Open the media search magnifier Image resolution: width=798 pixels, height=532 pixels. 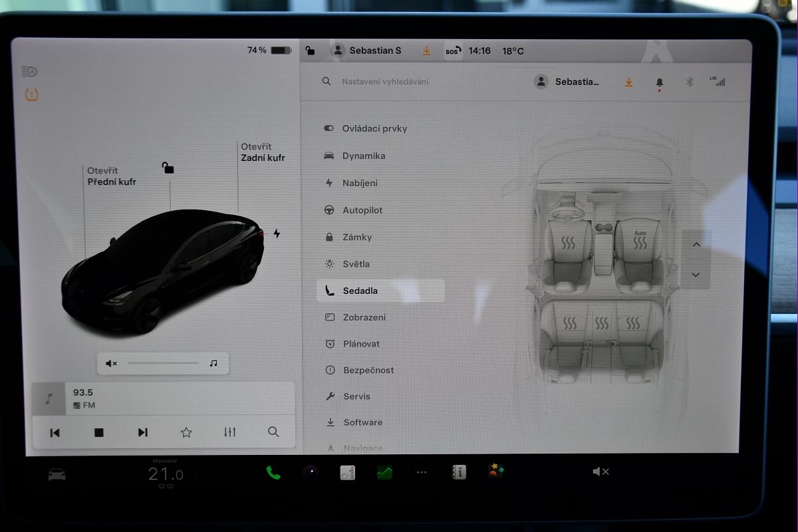coord(273,432)
